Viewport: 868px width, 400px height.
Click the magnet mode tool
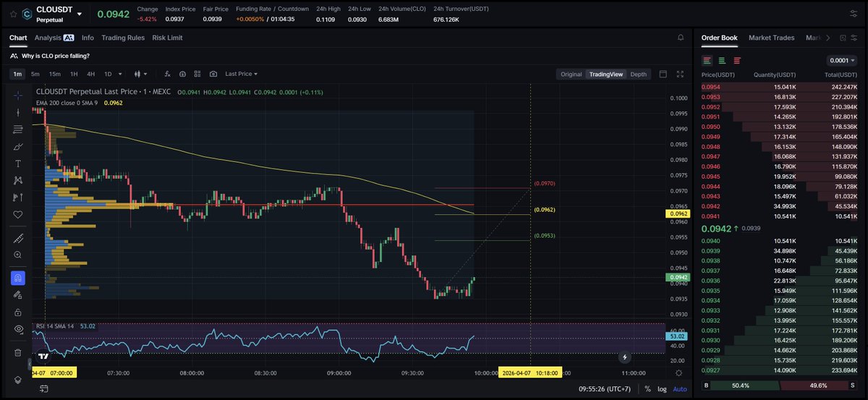[18, 278]
